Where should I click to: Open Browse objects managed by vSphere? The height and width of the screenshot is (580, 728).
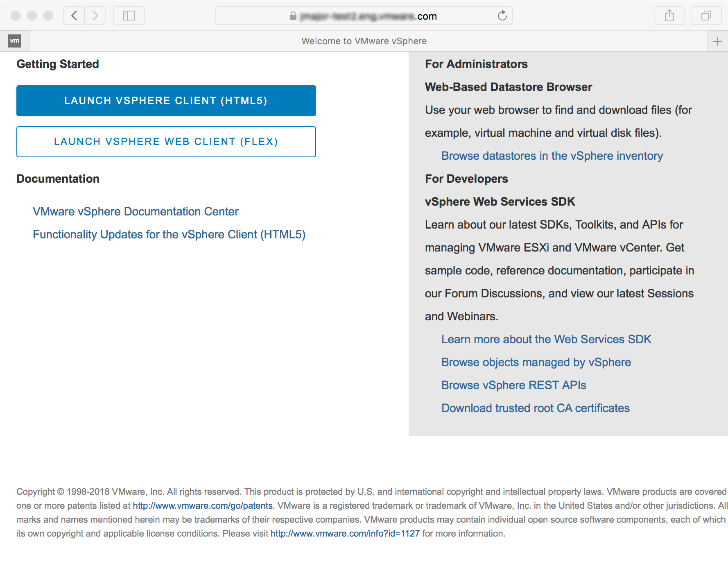(536, 362)
